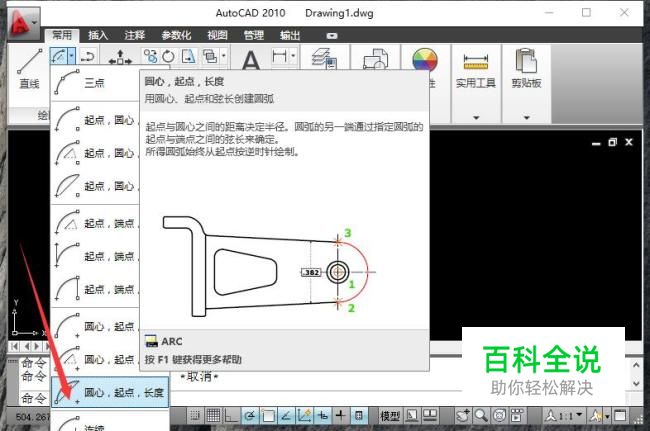Open the dimension type dropdown arrow
650x431 pixels.
(x=293, y=55)
